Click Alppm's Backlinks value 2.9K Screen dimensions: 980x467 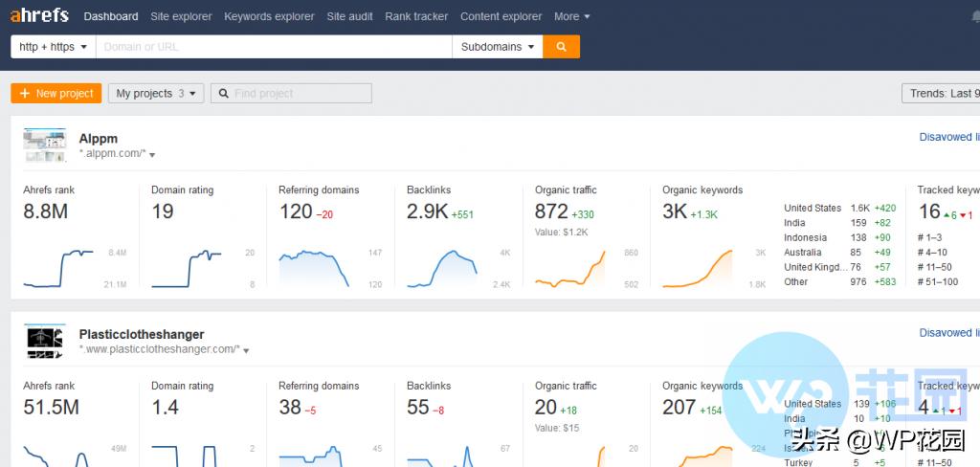tap(427, 212)
